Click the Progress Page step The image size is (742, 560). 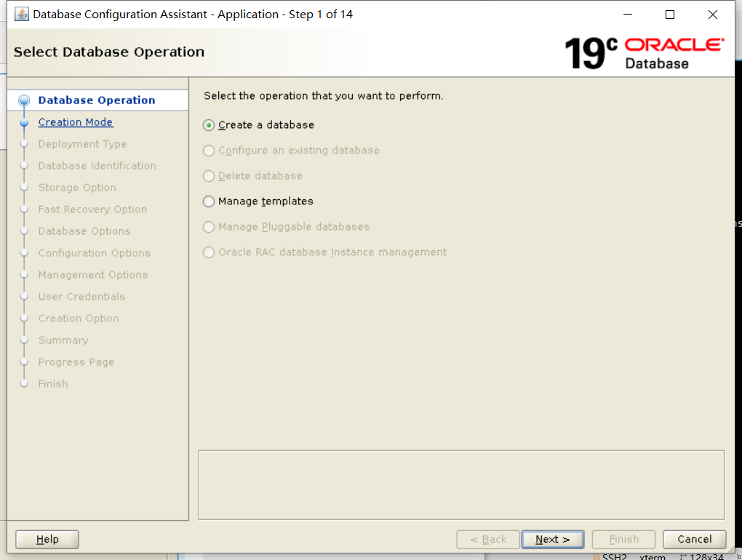pos(76,362)
